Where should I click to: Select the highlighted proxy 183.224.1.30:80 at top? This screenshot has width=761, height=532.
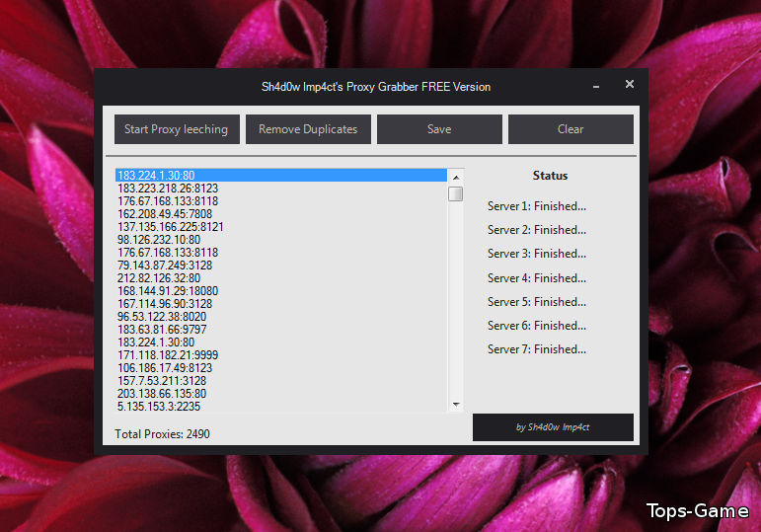click(156, 176)
